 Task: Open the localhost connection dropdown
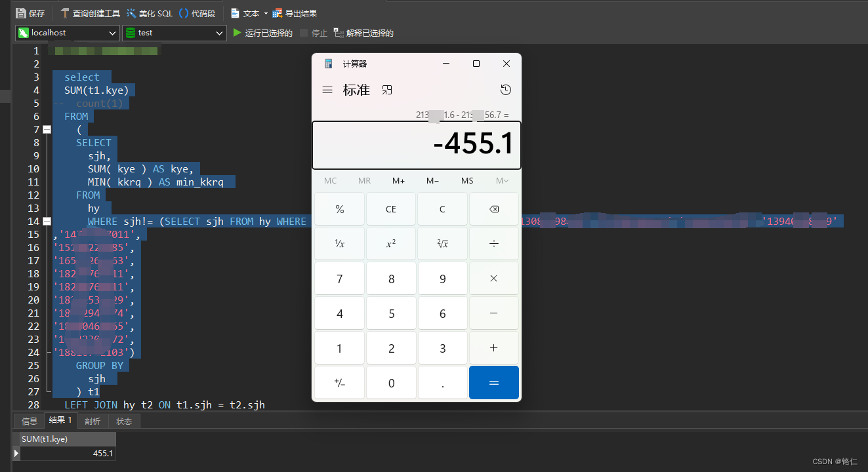[x=68, y=33]
